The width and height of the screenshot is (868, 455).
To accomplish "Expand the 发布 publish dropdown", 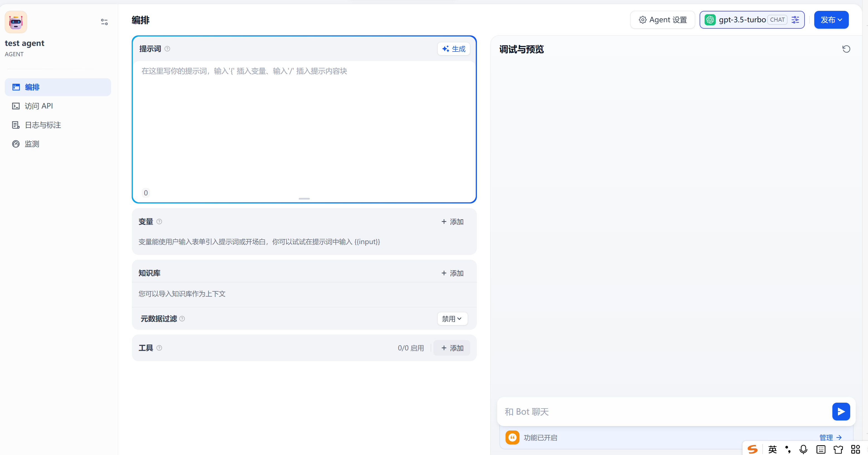I will [x=831, y=20].
